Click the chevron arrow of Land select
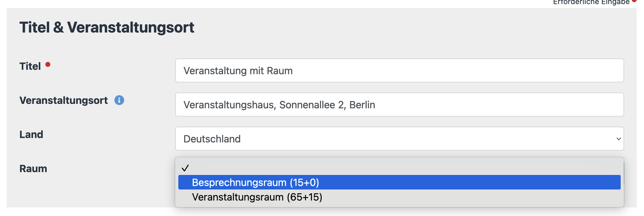The height and width of the screenshot is (216, 644). point(618,139)
